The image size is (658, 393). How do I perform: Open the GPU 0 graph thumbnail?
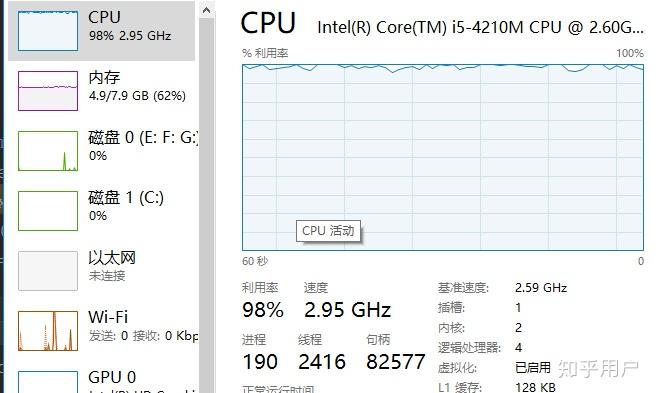click(x=48, y=382)
